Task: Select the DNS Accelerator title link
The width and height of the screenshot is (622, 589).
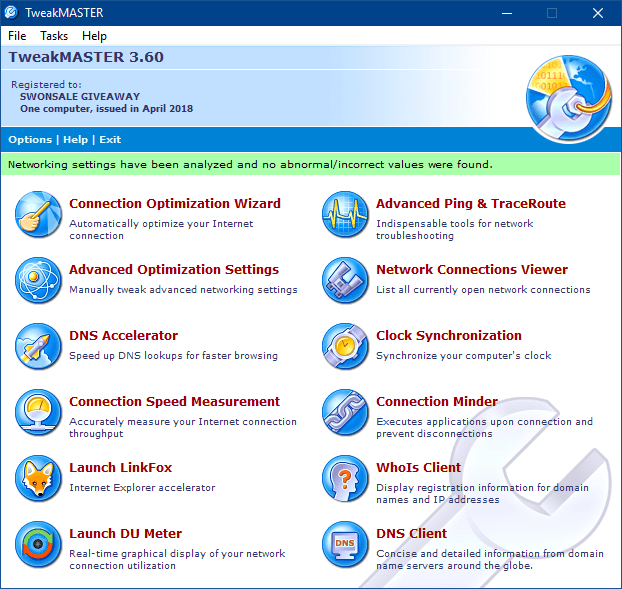Action: tap(123, 336)
